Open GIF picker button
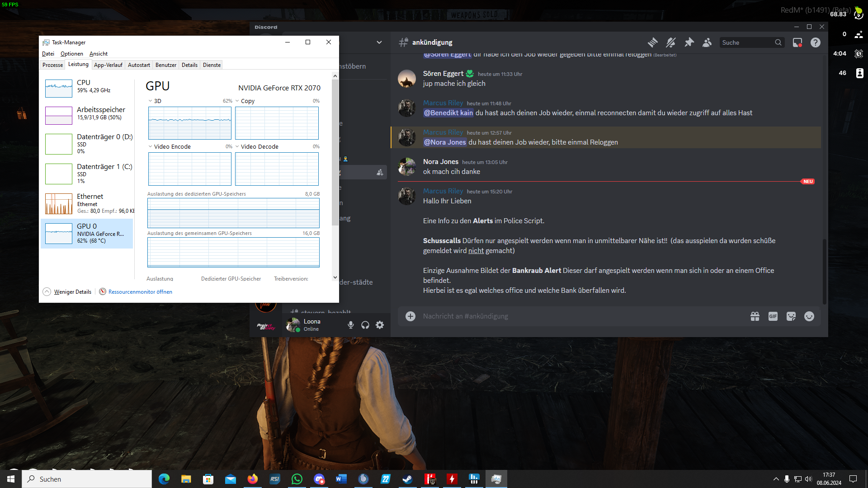This screenshot has height=488, width=868. [x=773, y=316]
